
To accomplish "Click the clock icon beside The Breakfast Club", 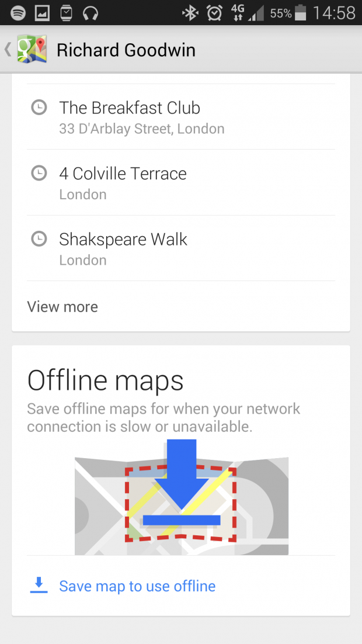I will tap(39, 108).
